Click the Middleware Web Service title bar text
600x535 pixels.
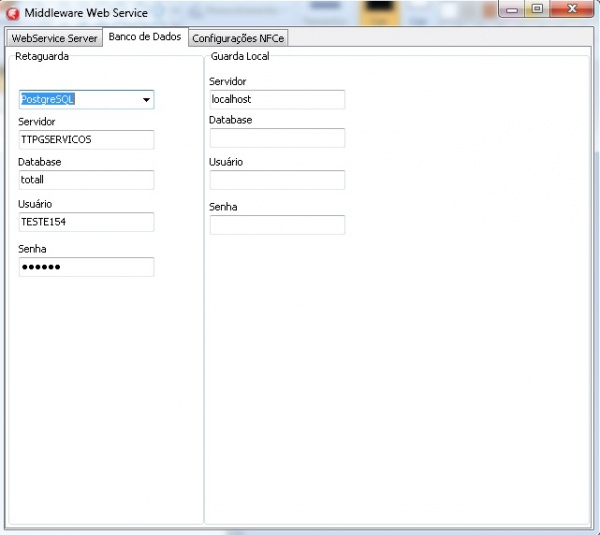point(92,13)
